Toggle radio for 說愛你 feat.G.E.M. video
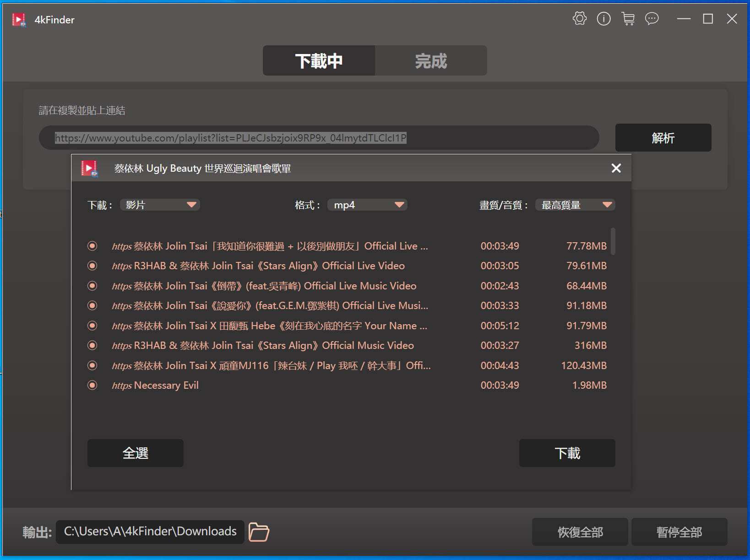 click(x=92, y=305)
